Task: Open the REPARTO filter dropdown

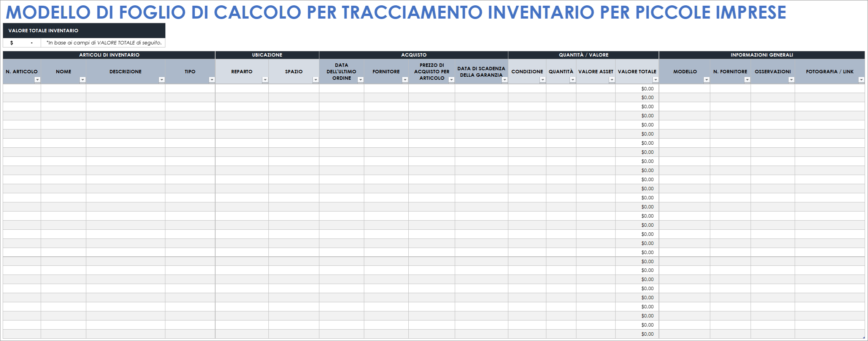Action: [265, 80]
